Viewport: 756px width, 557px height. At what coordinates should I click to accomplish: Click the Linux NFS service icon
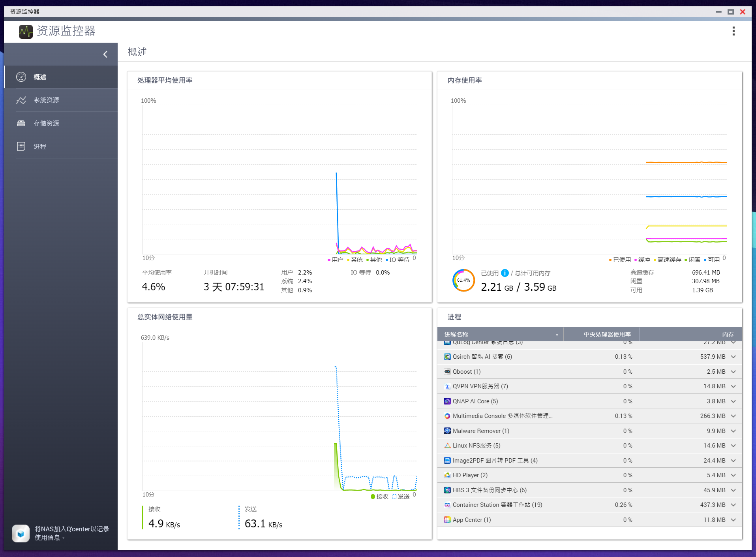point(447,446)
